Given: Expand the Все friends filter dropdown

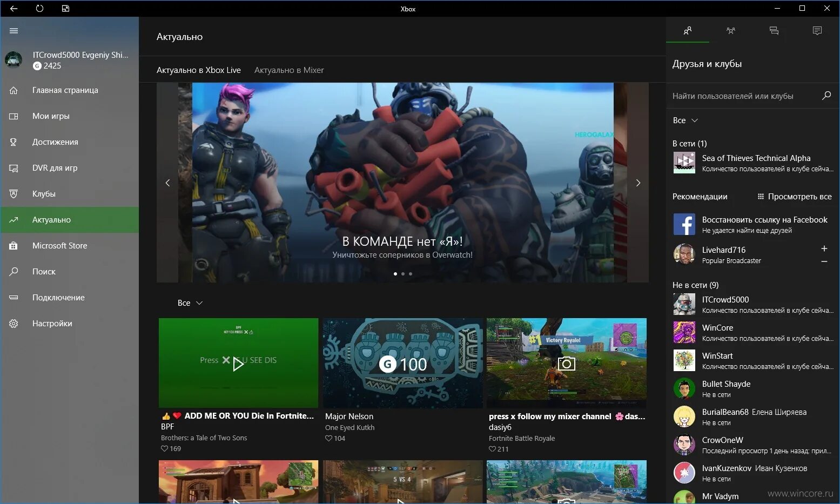Looking at the screenshot, I should coord(686,120).
